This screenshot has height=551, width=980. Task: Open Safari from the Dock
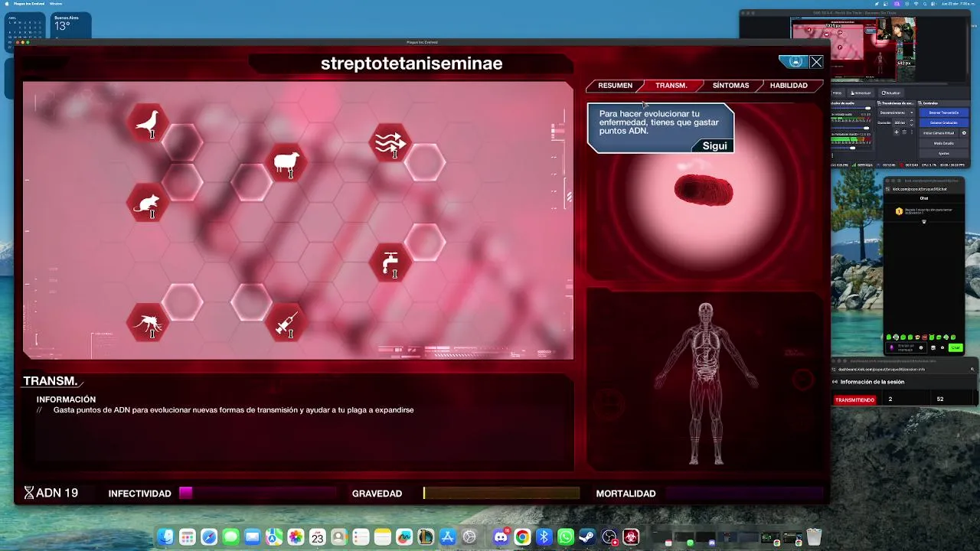[x=209, y=537]
